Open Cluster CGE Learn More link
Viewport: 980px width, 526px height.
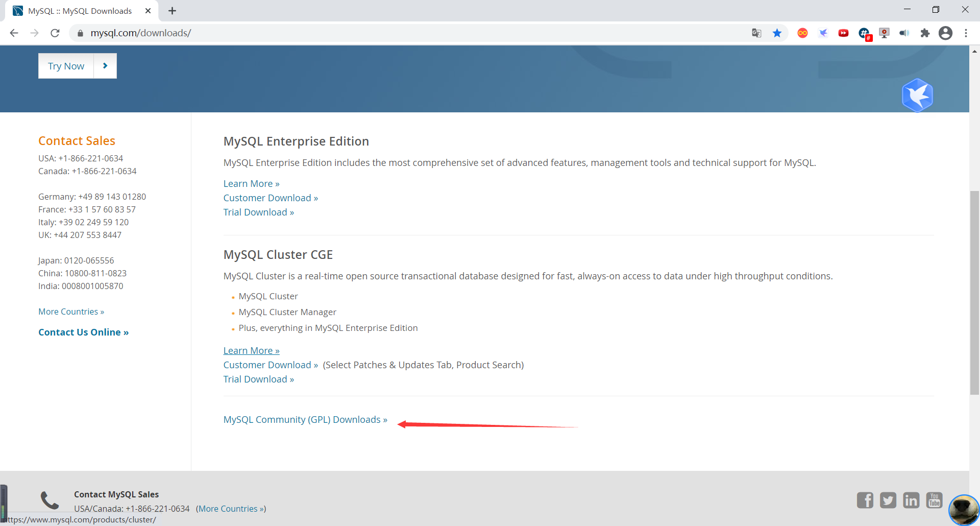click(x=251, y=351)
